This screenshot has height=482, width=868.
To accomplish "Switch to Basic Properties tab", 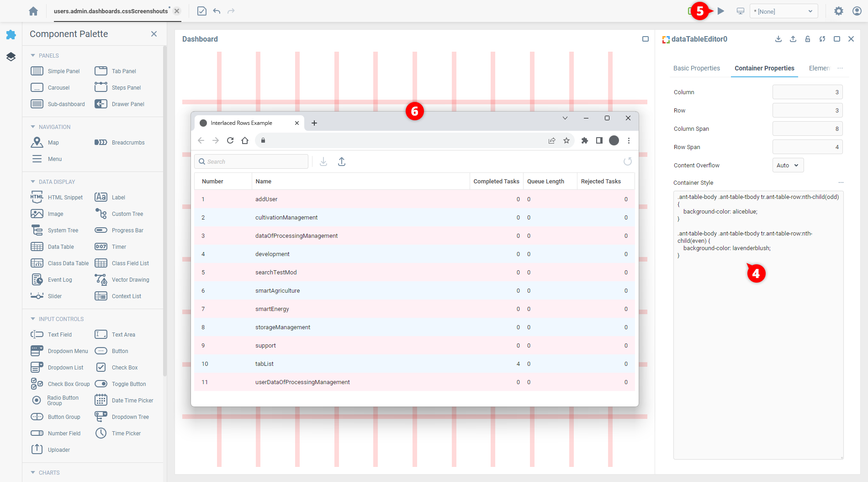I will pos(696,68).
